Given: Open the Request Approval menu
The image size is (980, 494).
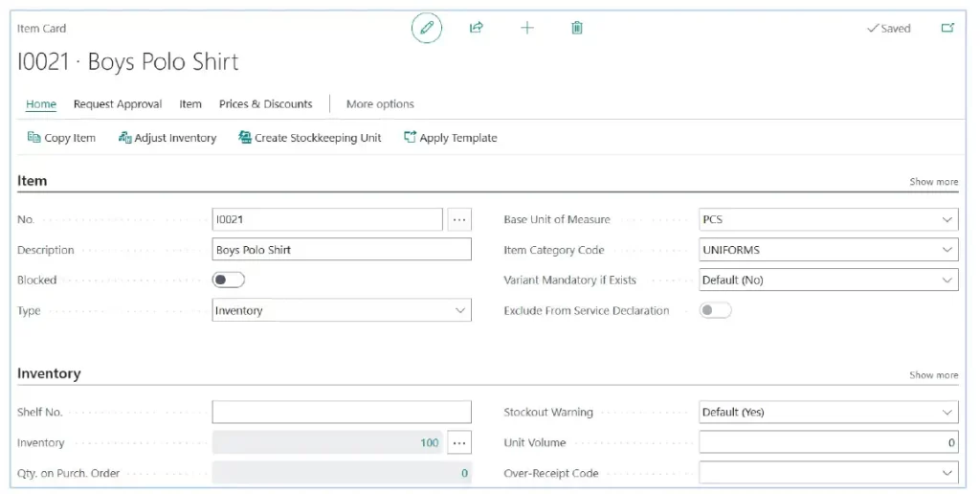Looking at the screenshot, I should click(x=118, y=104).
